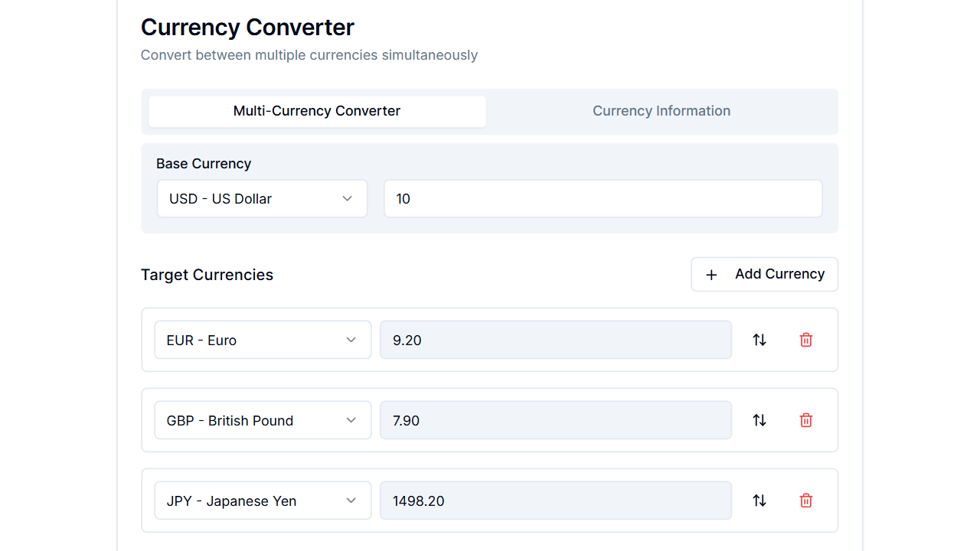Click the Add Currency button
The width and height of the screenshot is (980, 551).
763,274
